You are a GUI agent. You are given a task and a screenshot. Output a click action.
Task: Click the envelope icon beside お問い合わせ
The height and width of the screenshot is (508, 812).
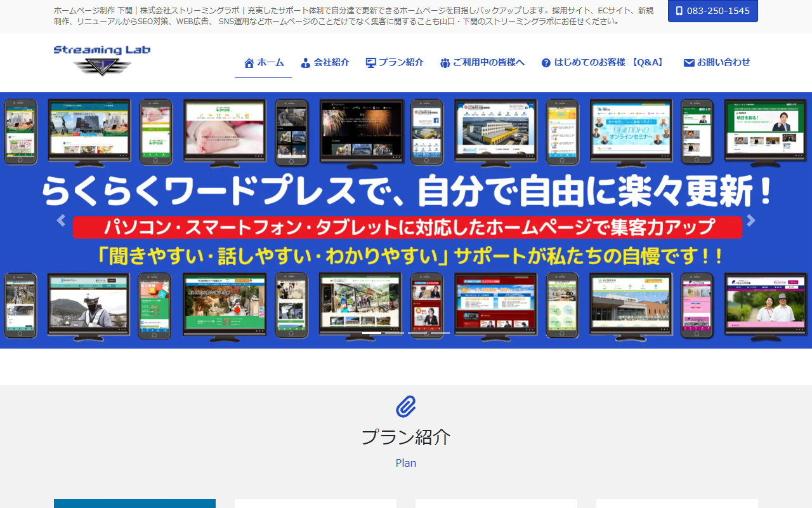[689, 63]
